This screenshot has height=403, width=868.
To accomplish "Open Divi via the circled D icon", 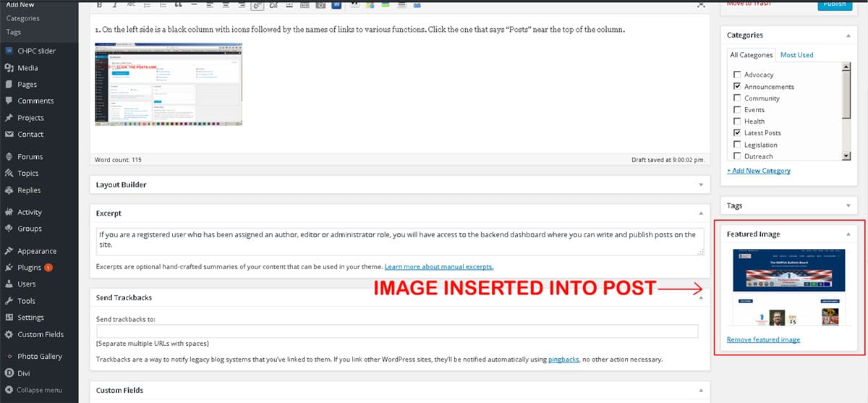I will (x=9, y=373).
